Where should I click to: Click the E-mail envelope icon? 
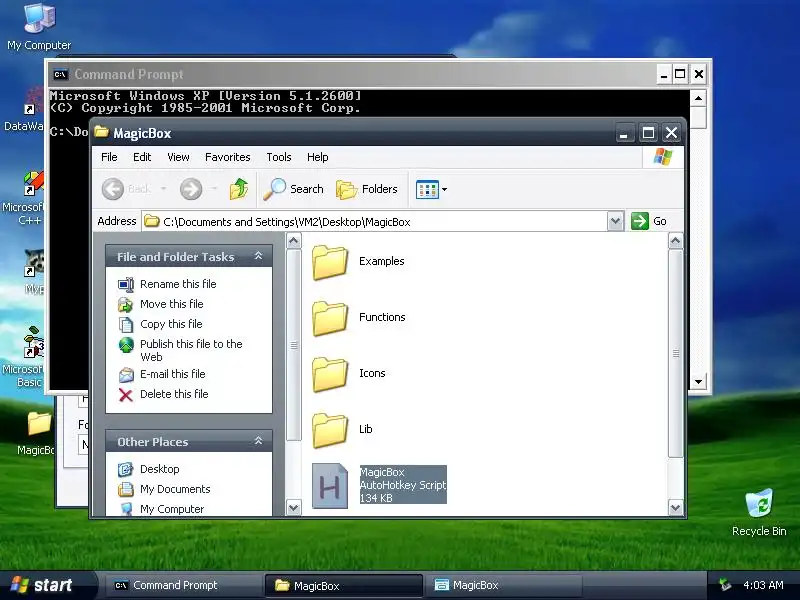click(x=126, y=375)
